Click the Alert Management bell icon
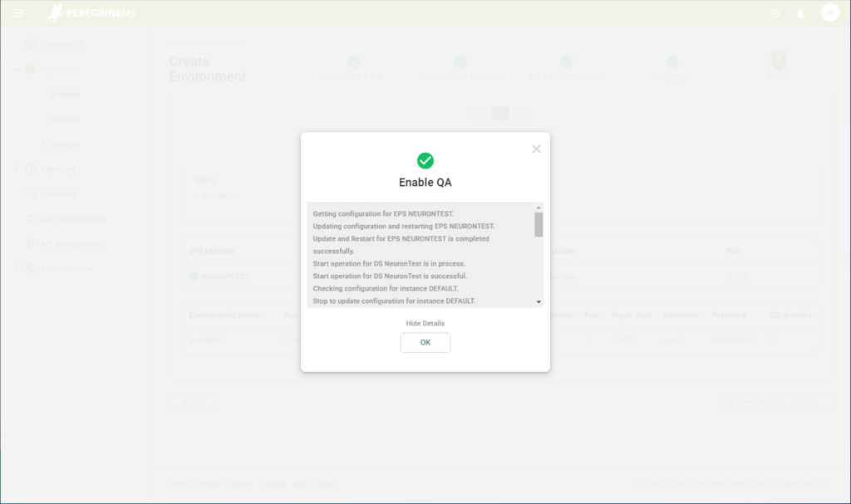Viewport: 851px width, 504px height. pyautogui.click(x=32, y=218)
